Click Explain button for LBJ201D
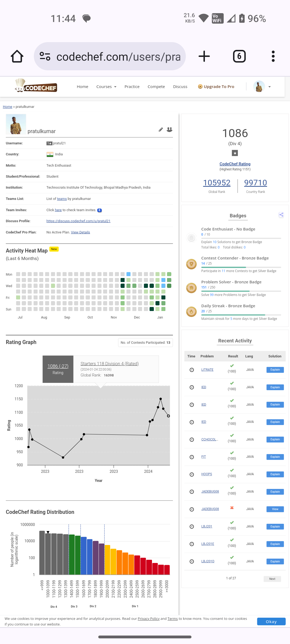This screenshot has width=290, height=644. [275, 562]
